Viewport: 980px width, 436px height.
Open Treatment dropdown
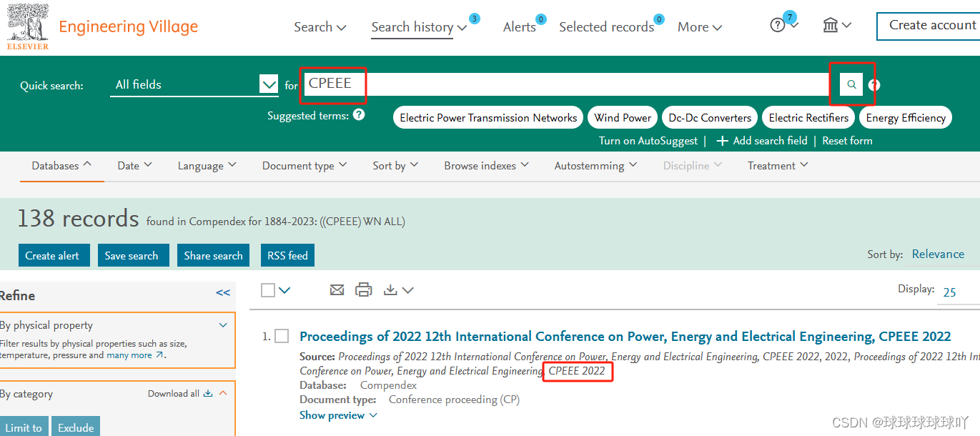(778, 165)
